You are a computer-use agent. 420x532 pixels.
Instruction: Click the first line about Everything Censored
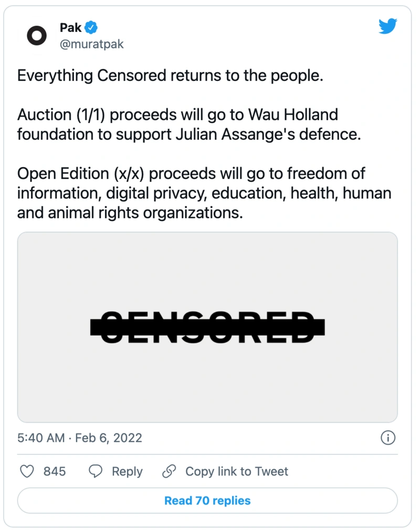pos(170,76)
